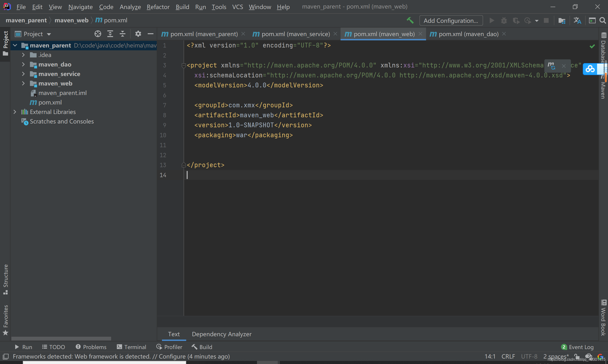Click the Search Everywhere magnifier icon
This screenshot has width=608, height=364.
click(603, 21)
